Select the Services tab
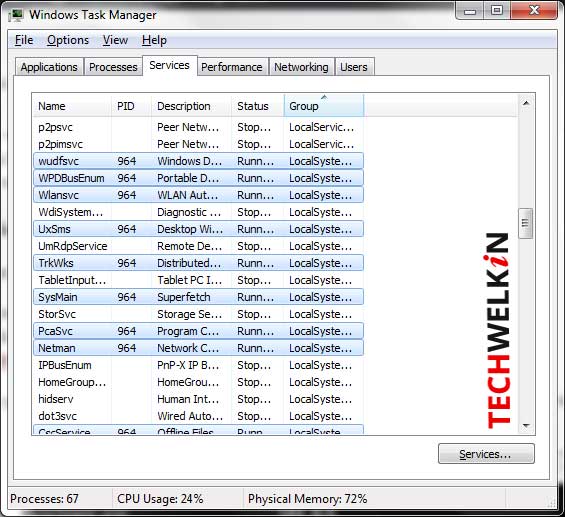Viewport: 565px width, 517px height. 169,65
